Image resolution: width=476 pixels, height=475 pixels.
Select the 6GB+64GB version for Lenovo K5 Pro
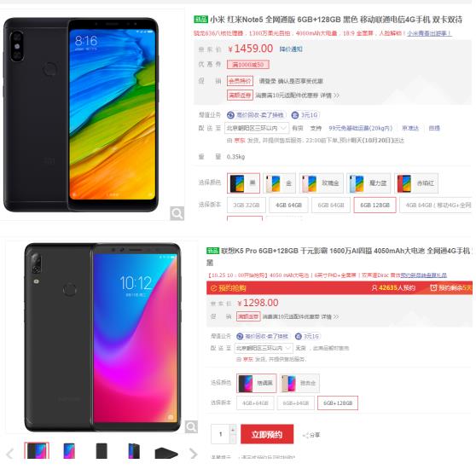pos(296,403)
